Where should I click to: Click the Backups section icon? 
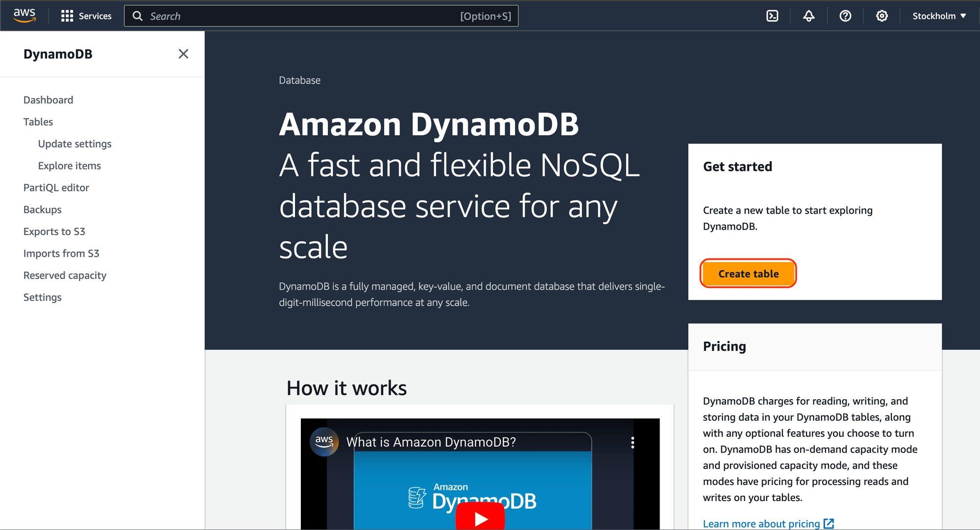tap(43, 209)
